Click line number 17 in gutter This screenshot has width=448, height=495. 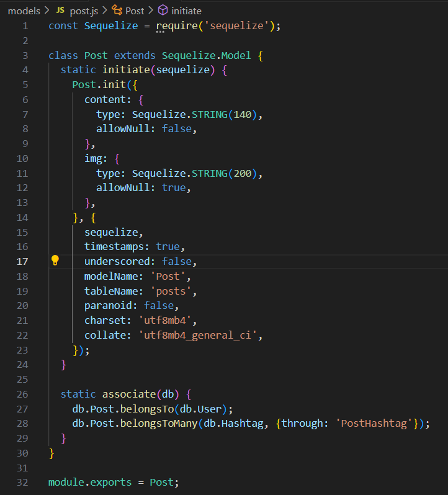(22, 261)
